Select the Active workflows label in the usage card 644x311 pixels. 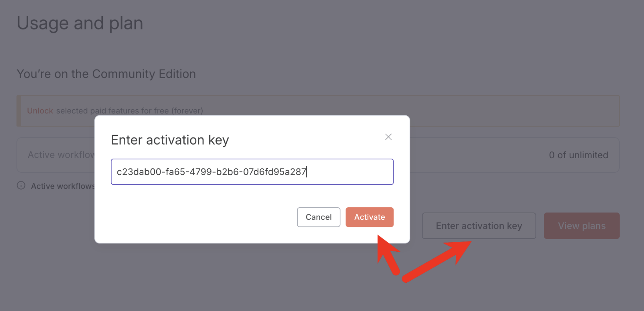(x=61, y=155)
